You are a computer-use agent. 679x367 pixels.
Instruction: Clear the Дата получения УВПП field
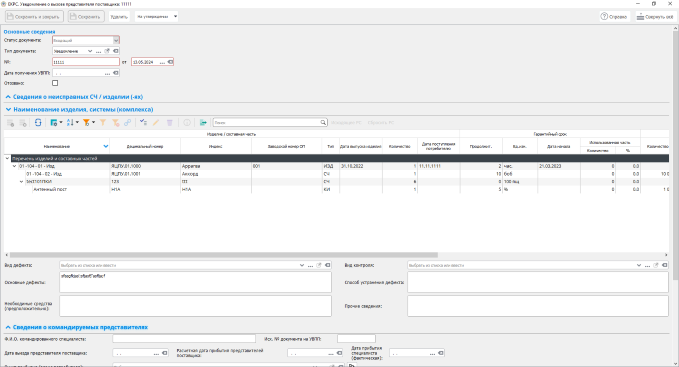click(x=116, y=73)
